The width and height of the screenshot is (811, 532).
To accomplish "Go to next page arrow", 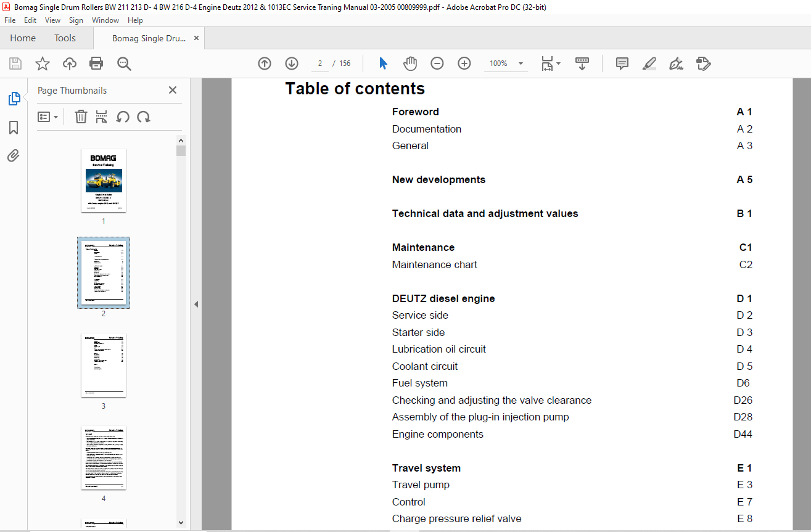I will (x=292, y=63).
